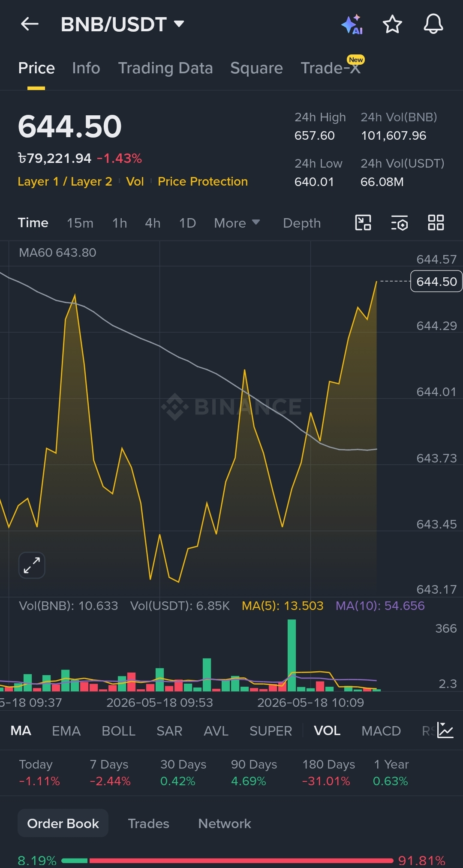463x868 pixels.
Task: Toggle the BOLL indicator
Action: (119, 730)
